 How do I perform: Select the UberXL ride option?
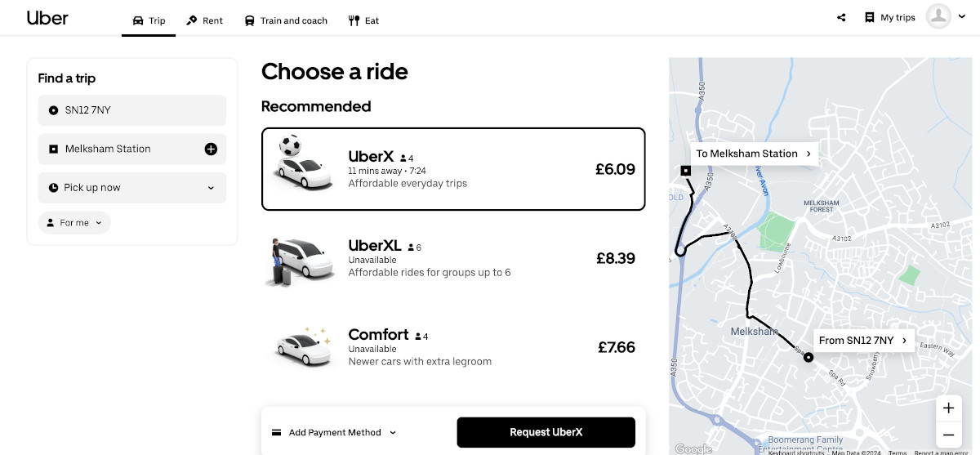tap(453, 259)
